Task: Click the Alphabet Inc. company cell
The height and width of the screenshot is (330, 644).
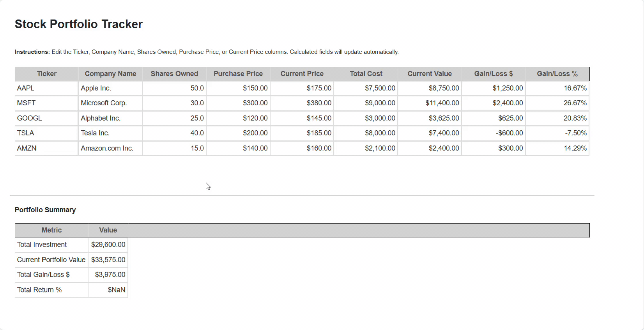Action: click(110, 118)
